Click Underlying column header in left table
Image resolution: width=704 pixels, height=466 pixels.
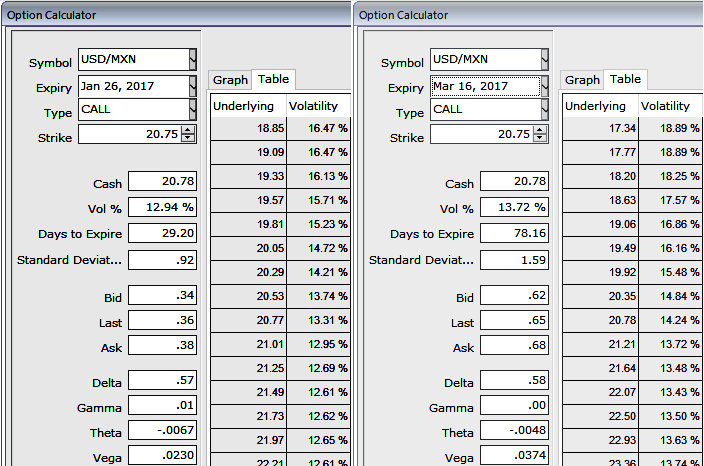pyautogui.click(x=248, y=106)
